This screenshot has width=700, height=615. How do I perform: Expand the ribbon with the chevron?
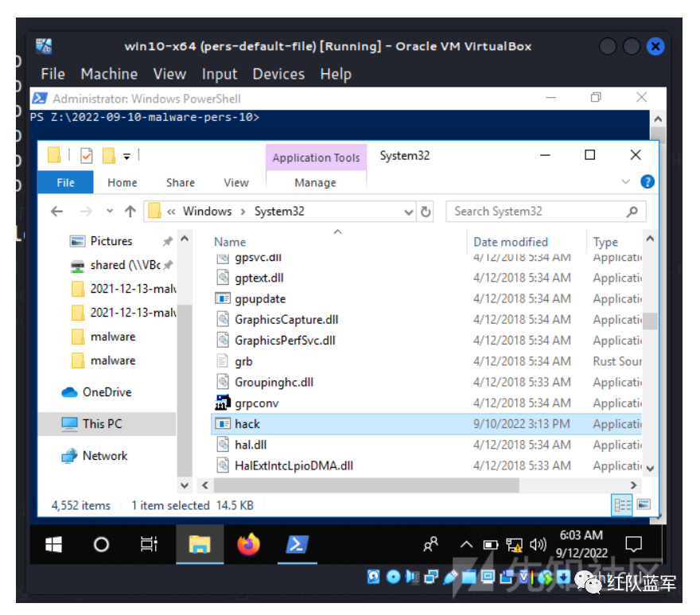click(625, 181)
